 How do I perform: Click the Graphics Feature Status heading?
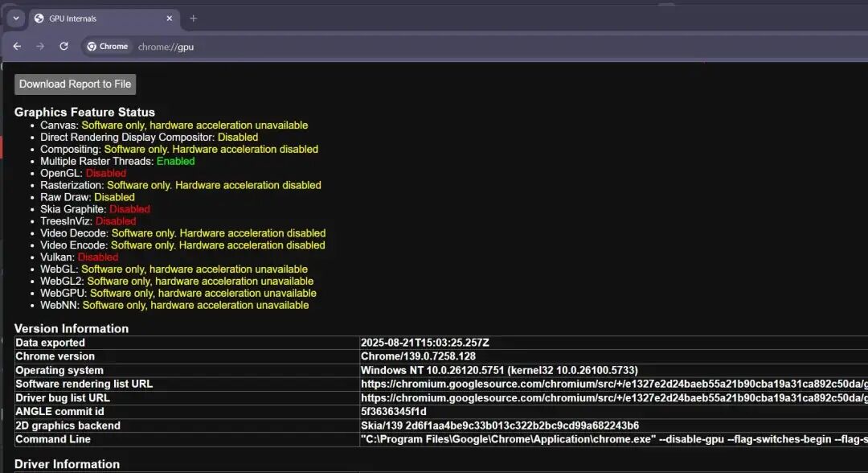coord(84,112)
